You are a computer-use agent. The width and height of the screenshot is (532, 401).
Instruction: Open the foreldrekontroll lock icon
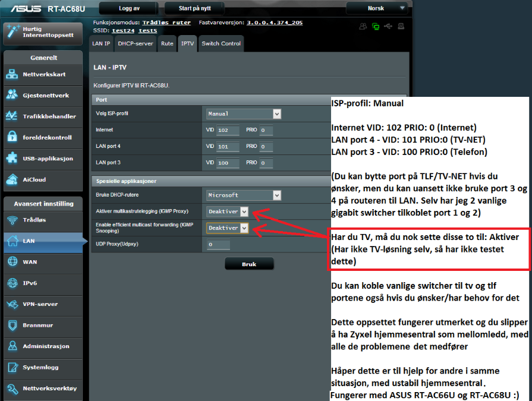[12, 137]
